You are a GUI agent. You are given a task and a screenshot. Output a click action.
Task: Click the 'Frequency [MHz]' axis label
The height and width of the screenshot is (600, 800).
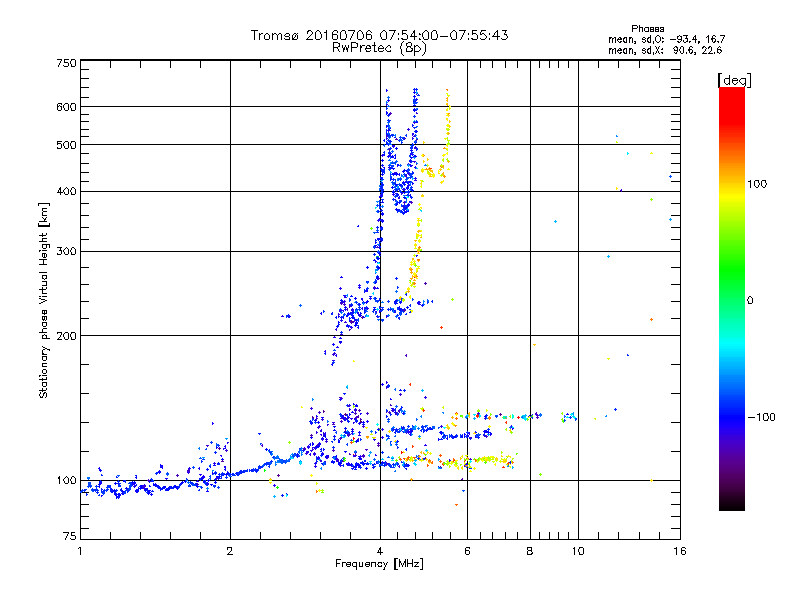click(379, 564)
